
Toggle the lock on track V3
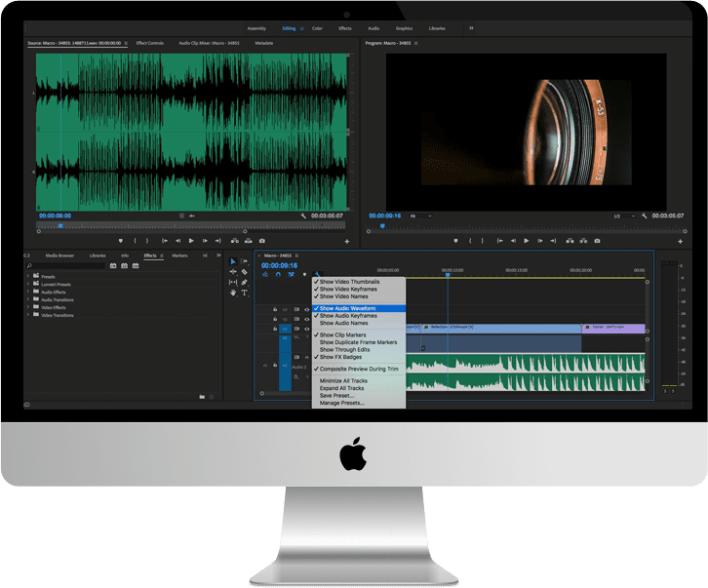point(275,310)
